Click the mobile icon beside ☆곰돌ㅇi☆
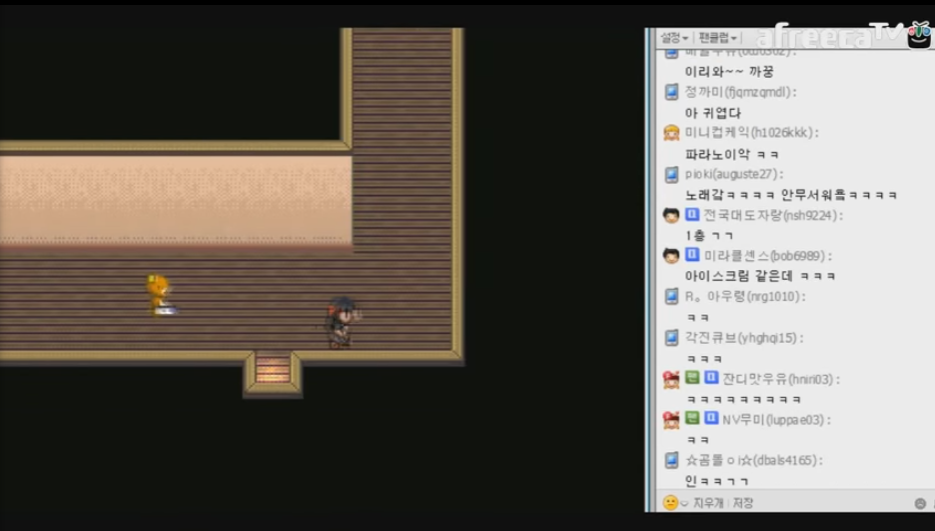This screenshot has height=531, width=935. pyautogui.click(x=671, y=461)
